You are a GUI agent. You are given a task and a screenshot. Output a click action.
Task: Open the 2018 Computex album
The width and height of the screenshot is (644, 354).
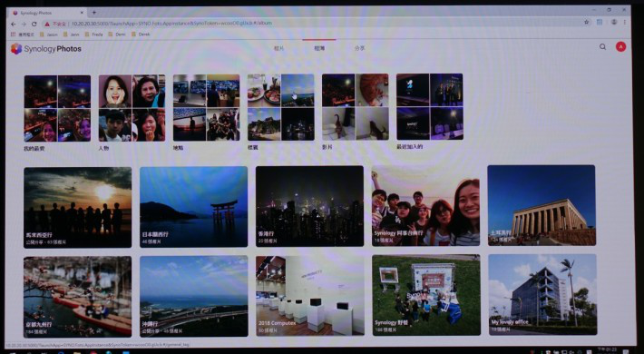point(309,296)
